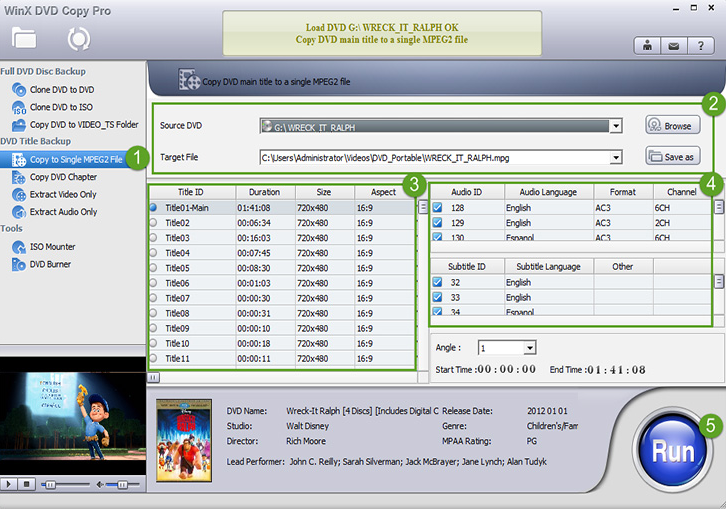Click the ISO Mounter icon
The image size is (726, 509).
(19, 247)
